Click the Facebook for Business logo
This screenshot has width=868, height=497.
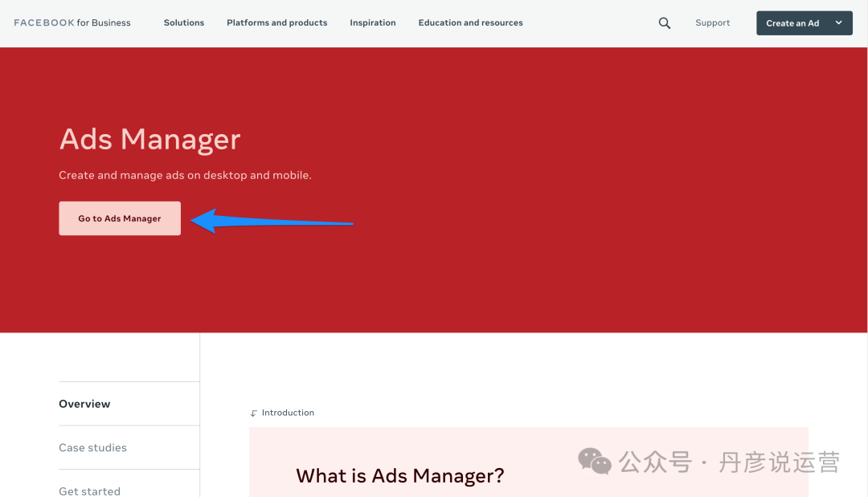pyautogui.click(x=72, y=22)
